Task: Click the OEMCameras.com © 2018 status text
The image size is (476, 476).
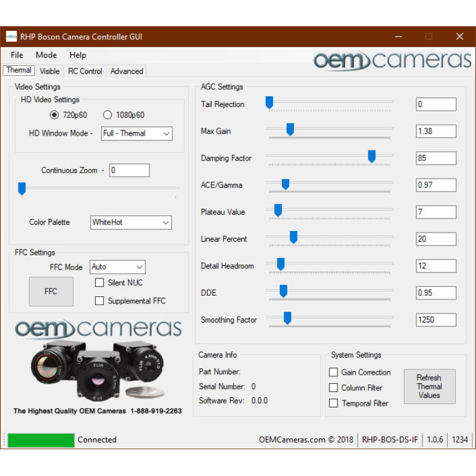Action: pyautogui.click(x=306, y=440)
